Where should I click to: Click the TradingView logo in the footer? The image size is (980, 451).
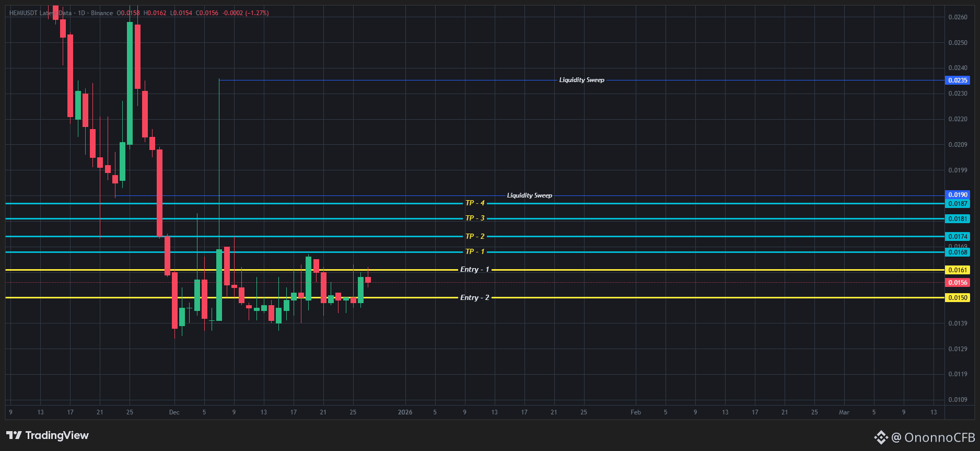tap(48, 435)
